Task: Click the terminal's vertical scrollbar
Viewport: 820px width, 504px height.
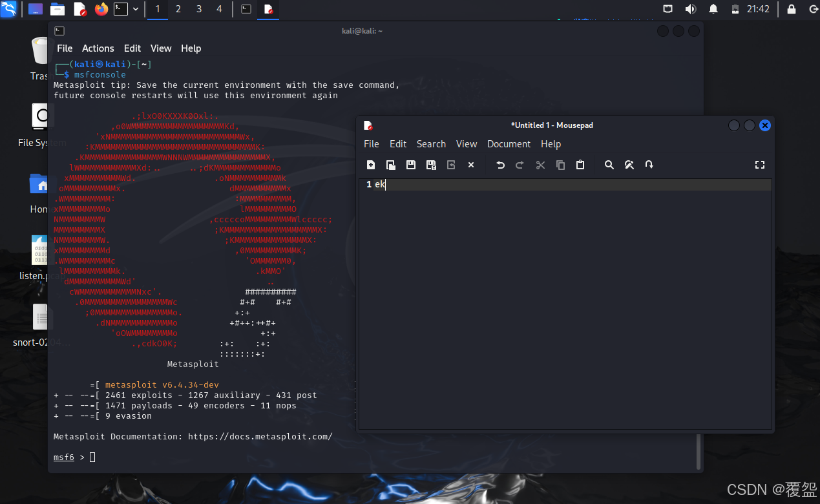Action: tap(699, 452)
